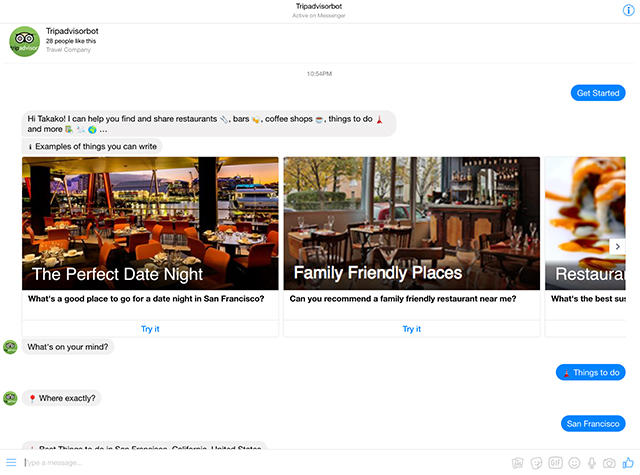Focus the Type a message field
The image size is (640, 475).
[x=261, y=462]
